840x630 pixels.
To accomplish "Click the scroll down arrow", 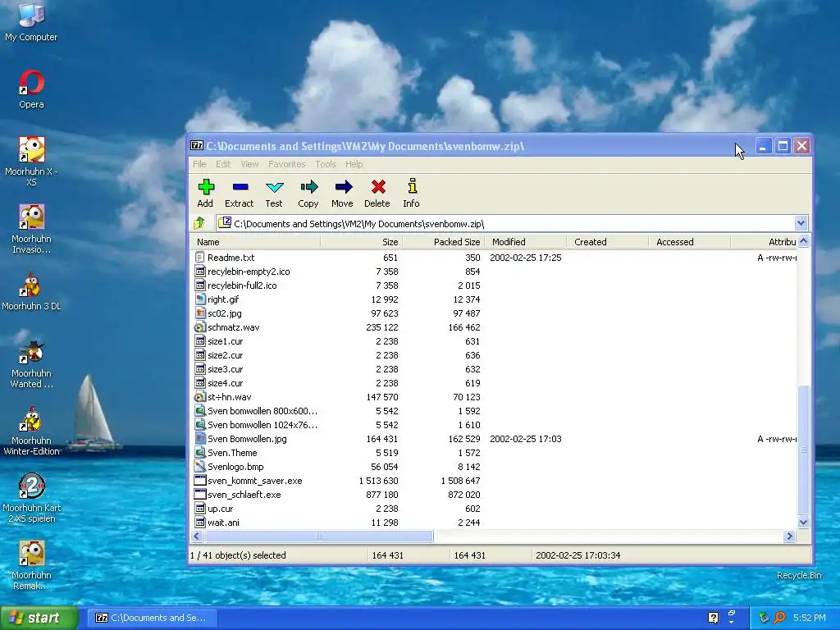I will pos(803,522).
